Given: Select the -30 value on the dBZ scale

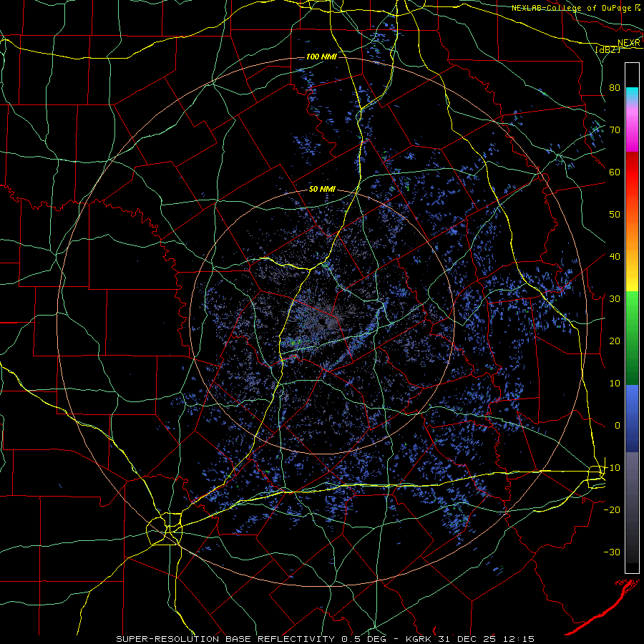Looking at the screenshot, I should [x=612, y=552].
